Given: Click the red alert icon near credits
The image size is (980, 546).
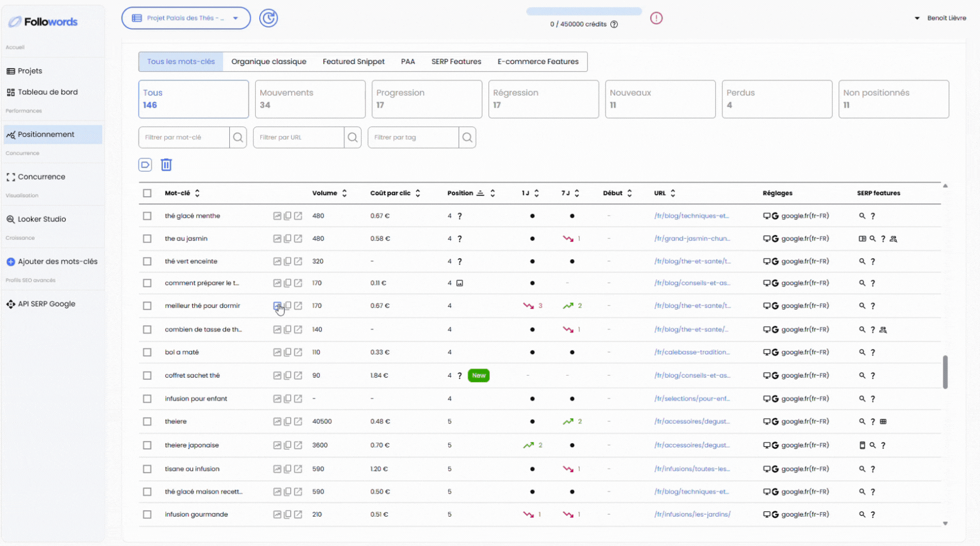Looking at the screenshot, I should click(656, 18).
